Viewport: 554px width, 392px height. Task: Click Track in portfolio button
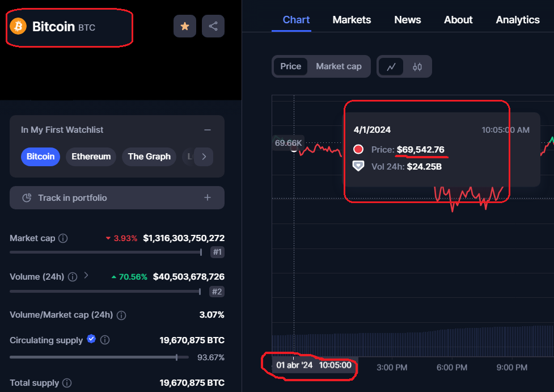(x=117, y=198)
